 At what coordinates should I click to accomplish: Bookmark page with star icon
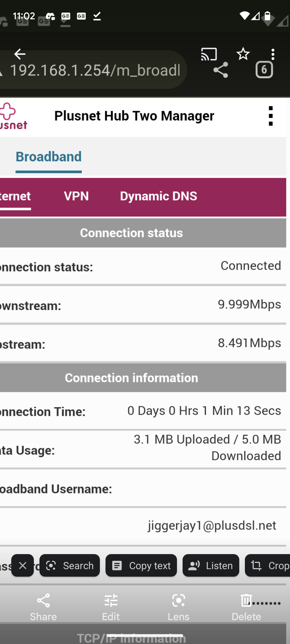[243, 54]
